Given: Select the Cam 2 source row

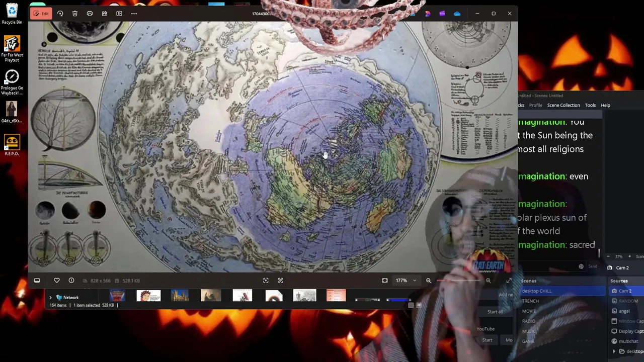Looking at the screenshot, I should click(626, 291).
